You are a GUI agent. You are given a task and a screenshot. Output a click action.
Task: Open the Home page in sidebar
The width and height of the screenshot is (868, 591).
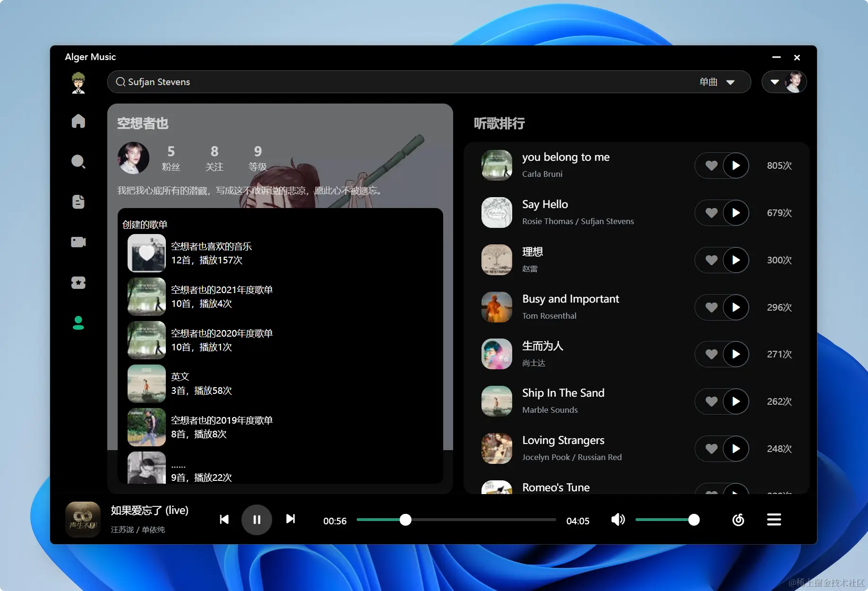coord(78,121)
